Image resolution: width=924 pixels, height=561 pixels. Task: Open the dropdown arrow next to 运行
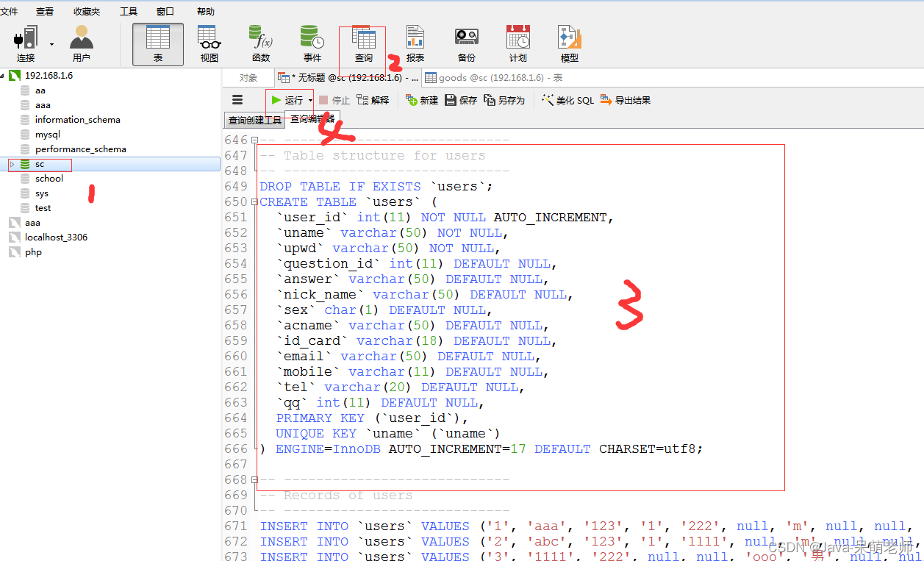click(310, 101)
